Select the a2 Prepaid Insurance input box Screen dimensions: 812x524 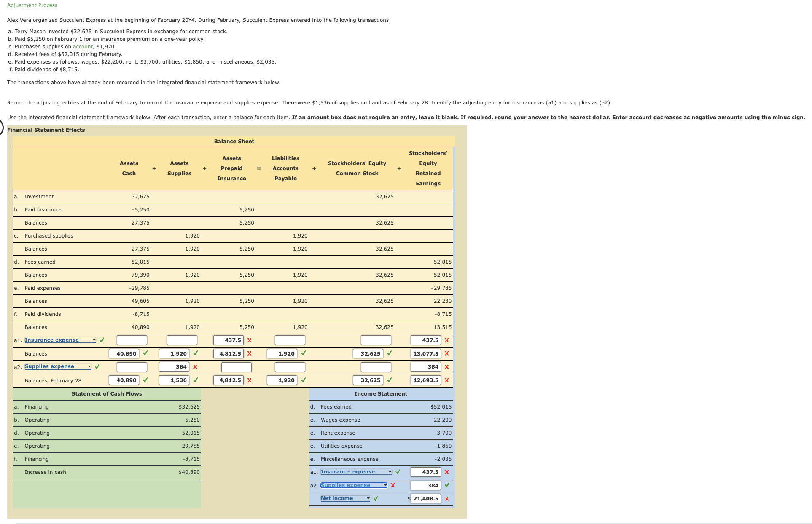[x=237, y=367]
